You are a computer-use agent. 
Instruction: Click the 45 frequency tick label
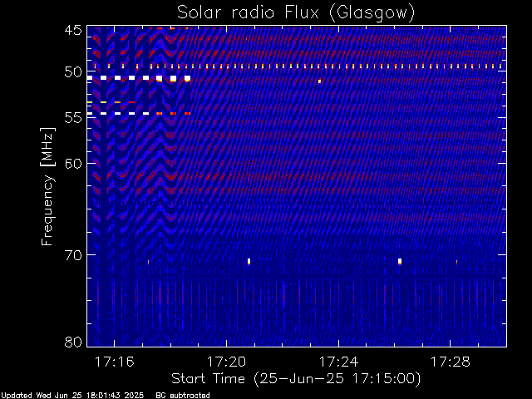pos(73,30)
